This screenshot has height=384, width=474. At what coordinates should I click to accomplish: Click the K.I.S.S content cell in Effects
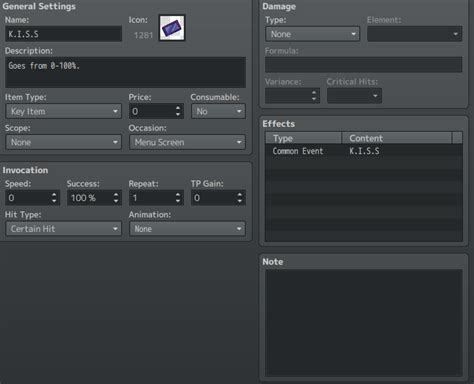(364, 151)
